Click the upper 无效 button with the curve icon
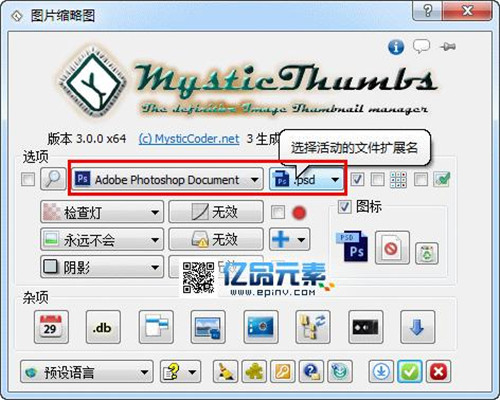 216,212
